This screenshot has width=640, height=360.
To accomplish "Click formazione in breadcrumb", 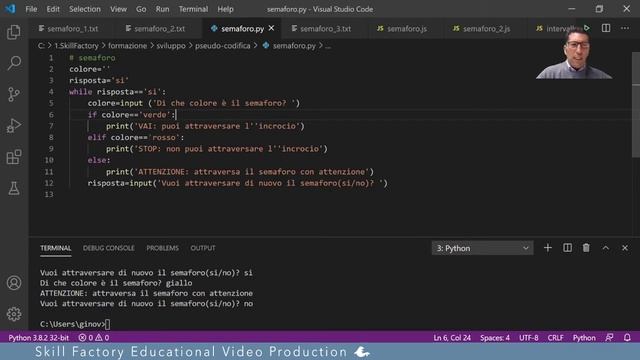I will pos(127,46).
